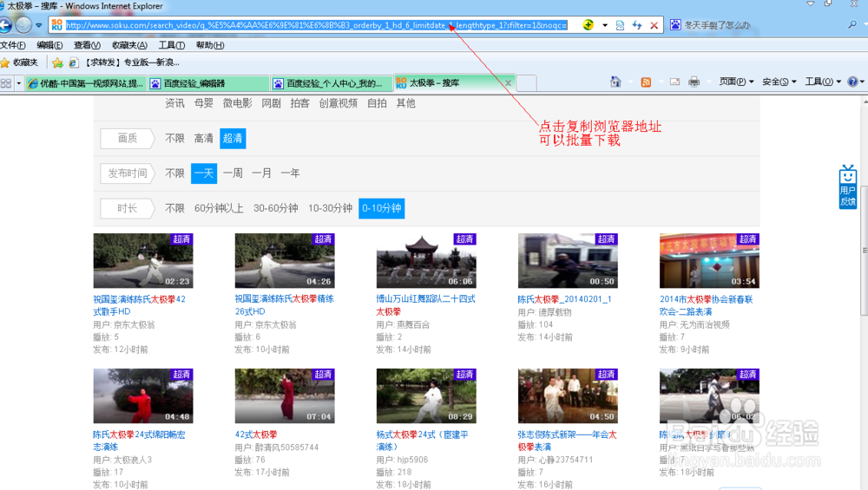Switch to the 百度经验_编辑器 tab
This screenshot has height=490, width=868.
pyautogui.click(x=209, y=83)
